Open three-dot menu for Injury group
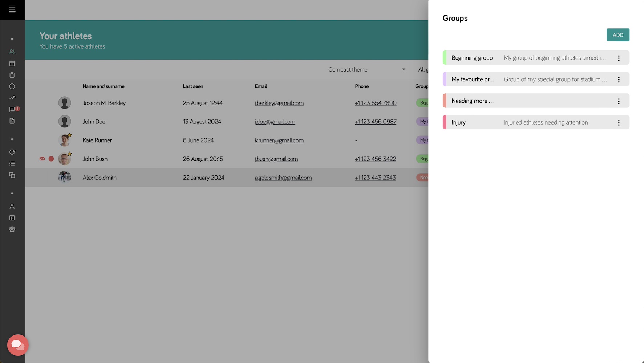 [619, 123]
